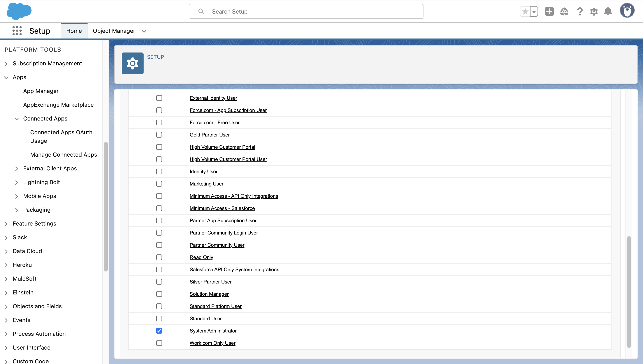Open Connected Apps OAuth Usage
Screen dimensions: 643x364
61,136
